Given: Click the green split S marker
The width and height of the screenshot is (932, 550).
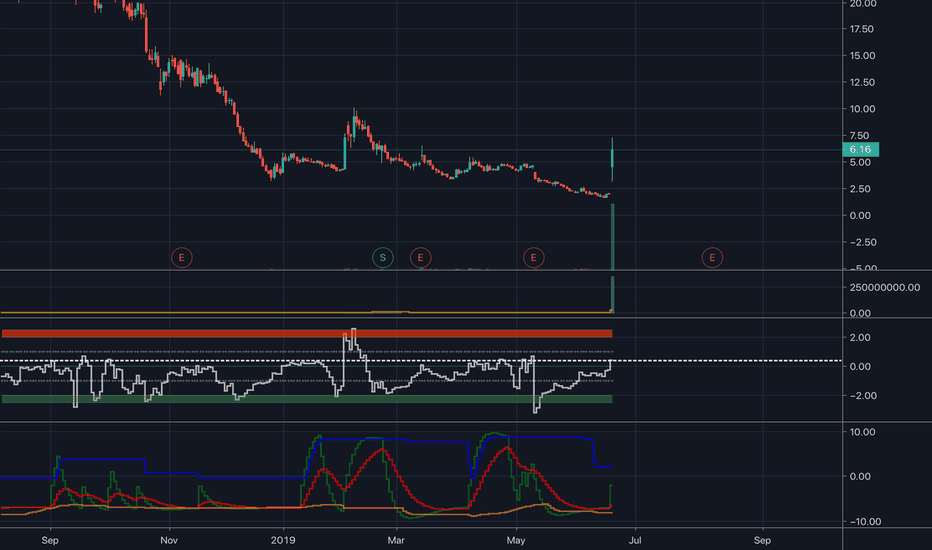Looking at the screenshot, I should click(383, 257).
